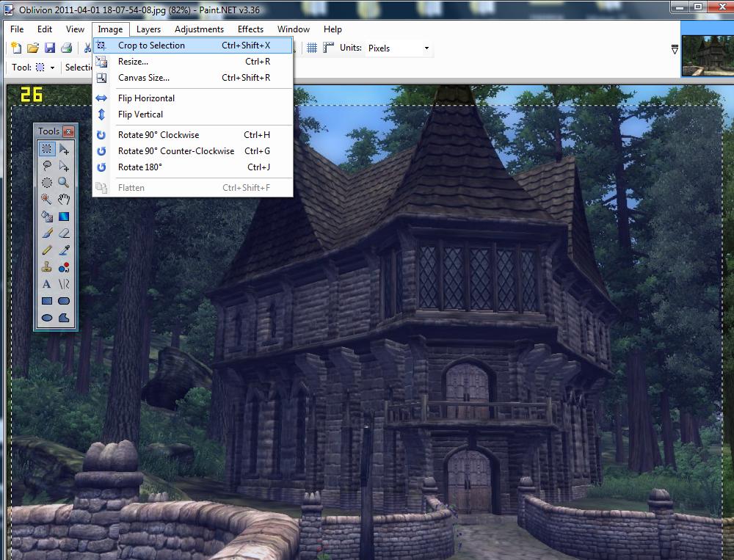Image resolution: width=734 pixels, height=560 pixels.
Task: Select the Paintbrush tool
Action: [47, 233]
